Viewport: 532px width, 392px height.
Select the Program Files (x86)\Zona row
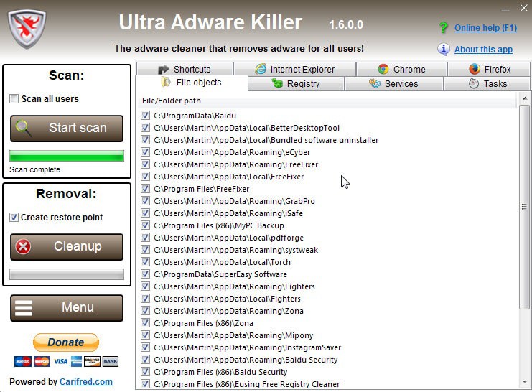204,323
